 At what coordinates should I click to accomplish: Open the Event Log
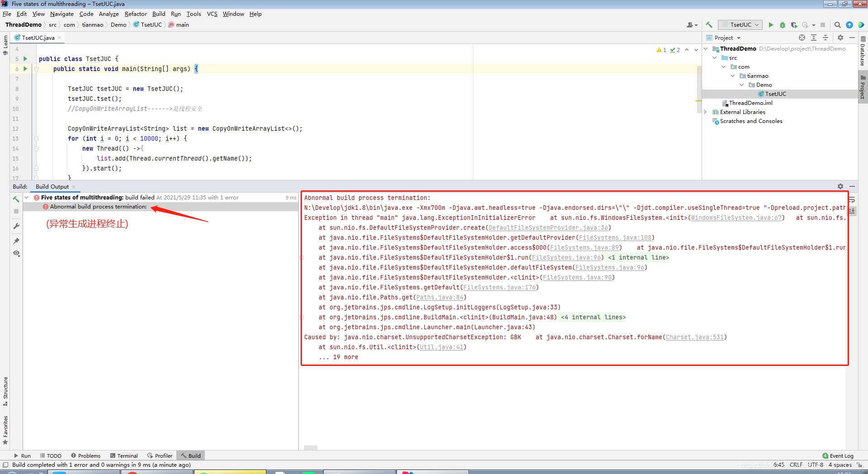coord(842,455)
